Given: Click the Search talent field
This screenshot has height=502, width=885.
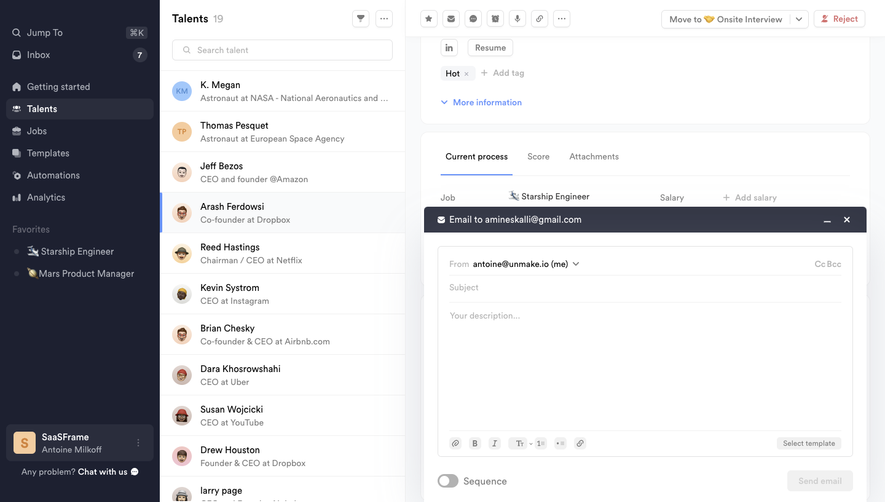Looking at the screenshot, I should pyautogui.click(x=282, y=50).
